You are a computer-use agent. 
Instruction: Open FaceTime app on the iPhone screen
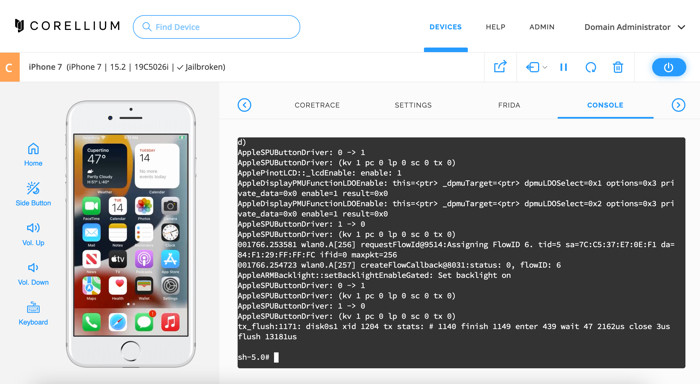(x=91, y=206)
